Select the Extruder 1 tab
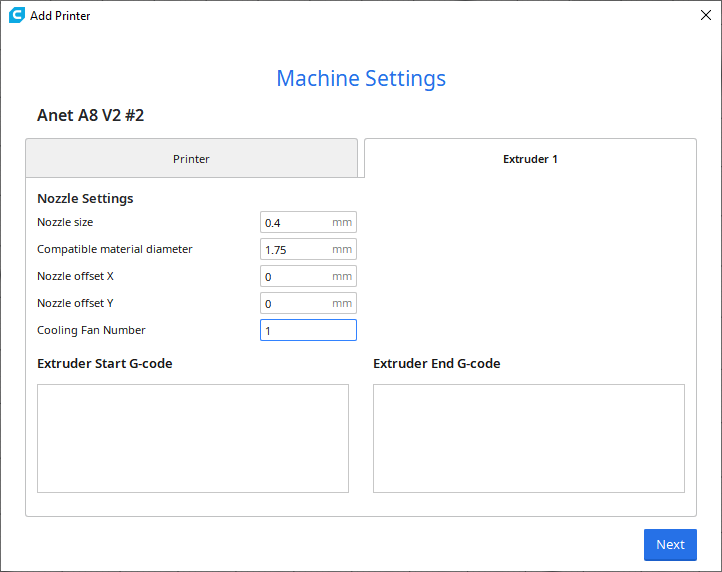The width and height of the screenshot is (722, 572). point(530,158)
